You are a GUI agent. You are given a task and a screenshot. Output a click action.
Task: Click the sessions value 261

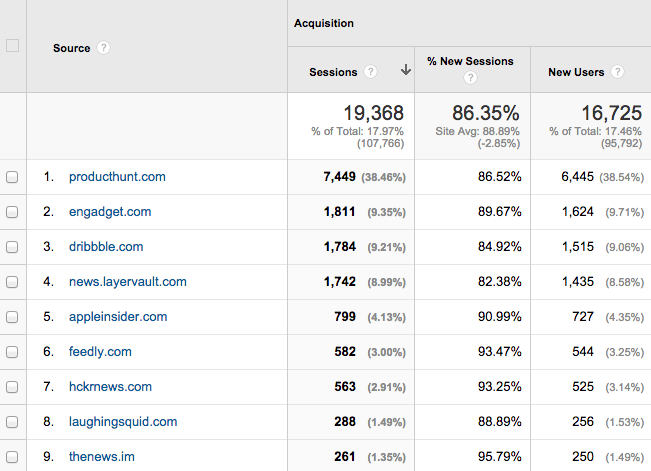(345, 456)
